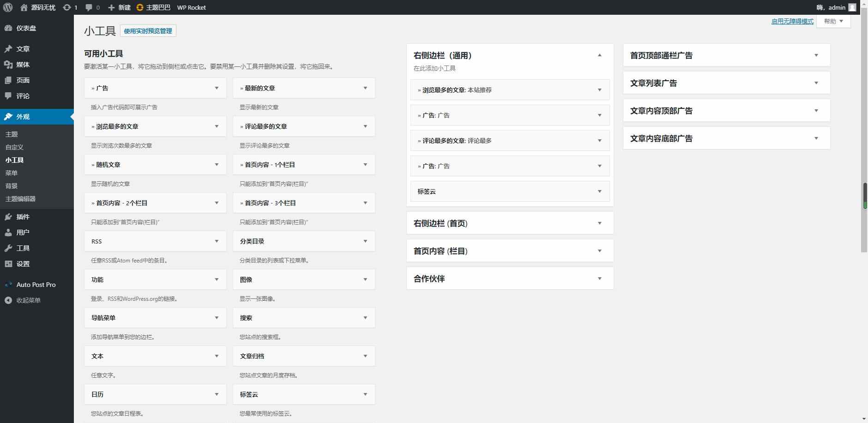Select the 插件 plugins icon

(8, 217)
